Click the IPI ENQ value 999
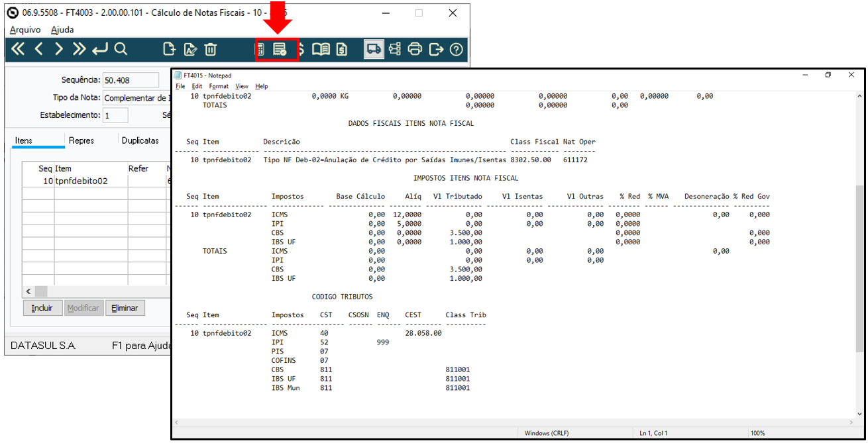Image resolution: width=868 pixels, height=443 pixels. point(383,342)
